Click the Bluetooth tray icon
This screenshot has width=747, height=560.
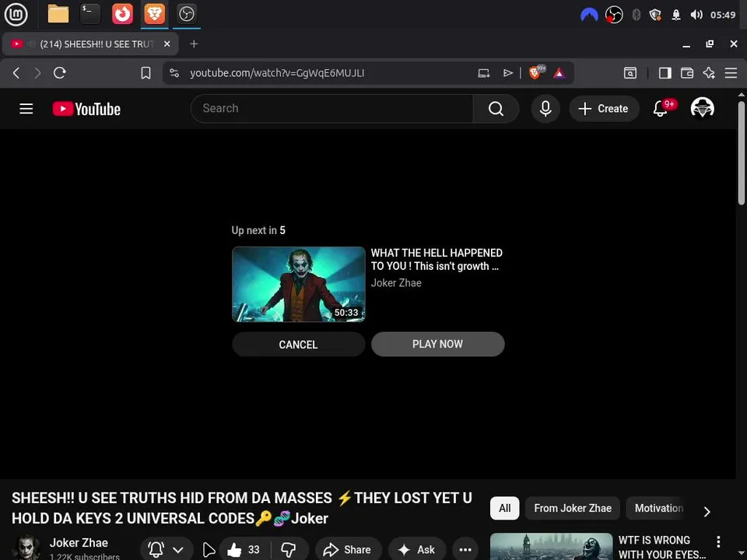636,15
